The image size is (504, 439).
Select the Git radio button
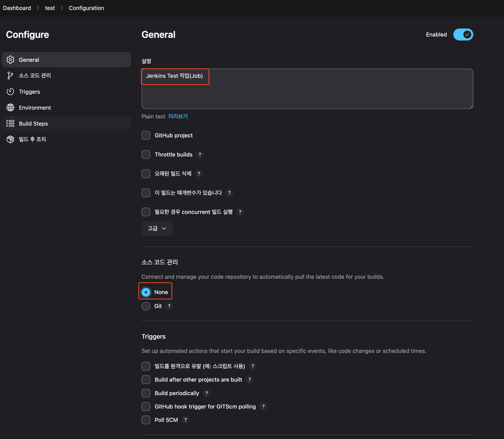click(146, 306)
